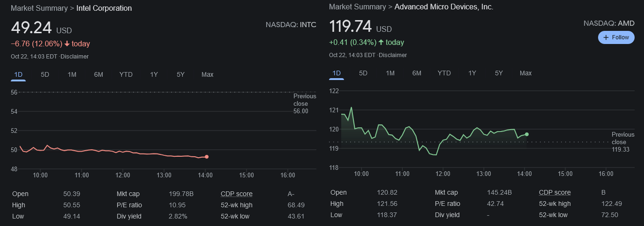Click Intel High value 50.55
Viewport: 644px width, 226px height.
click(x=71, y=205)
